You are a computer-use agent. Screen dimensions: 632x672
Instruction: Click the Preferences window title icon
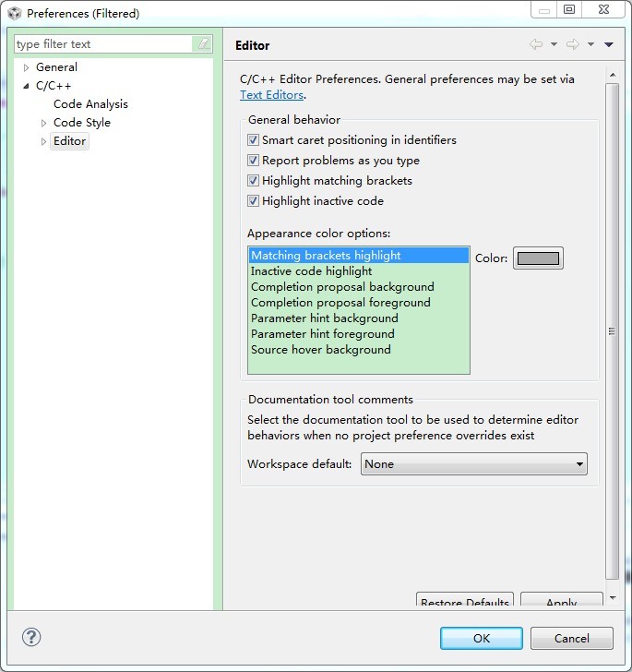coord(15,13)
